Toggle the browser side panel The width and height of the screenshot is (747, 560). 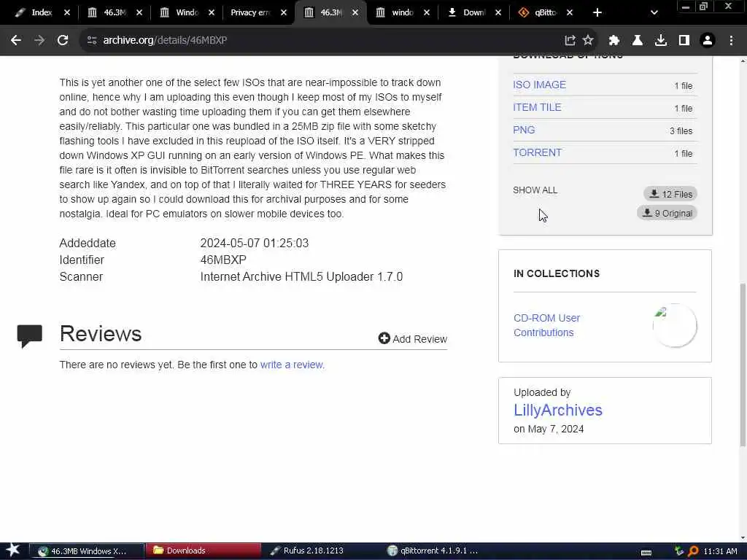pos(684,41)
